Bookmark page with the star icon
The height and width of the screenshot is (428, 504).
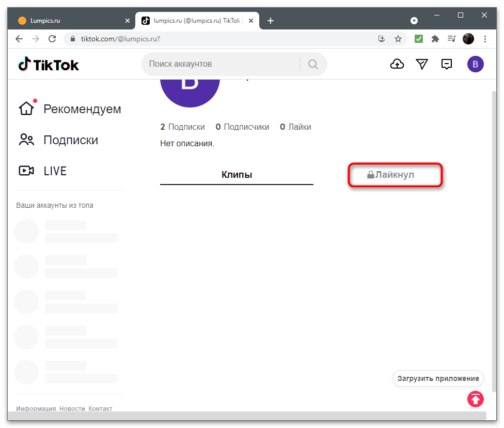coord(398,39)
